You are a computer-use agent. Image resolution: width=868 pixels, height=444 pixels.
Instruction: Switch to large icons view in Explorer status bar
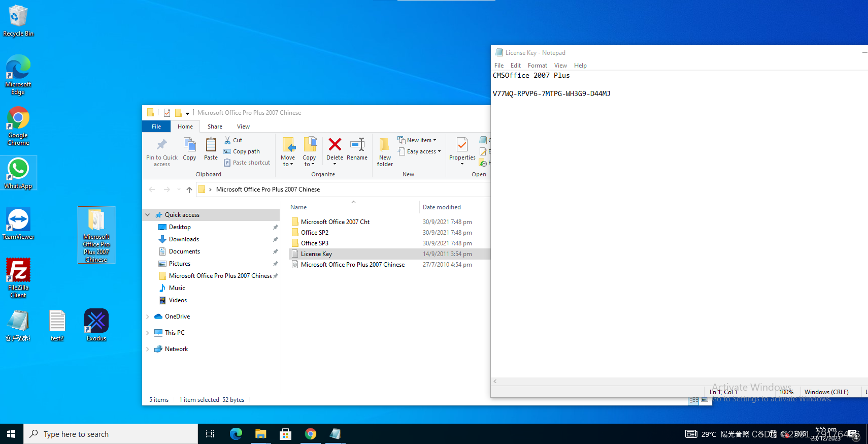(x=705, y=400)
